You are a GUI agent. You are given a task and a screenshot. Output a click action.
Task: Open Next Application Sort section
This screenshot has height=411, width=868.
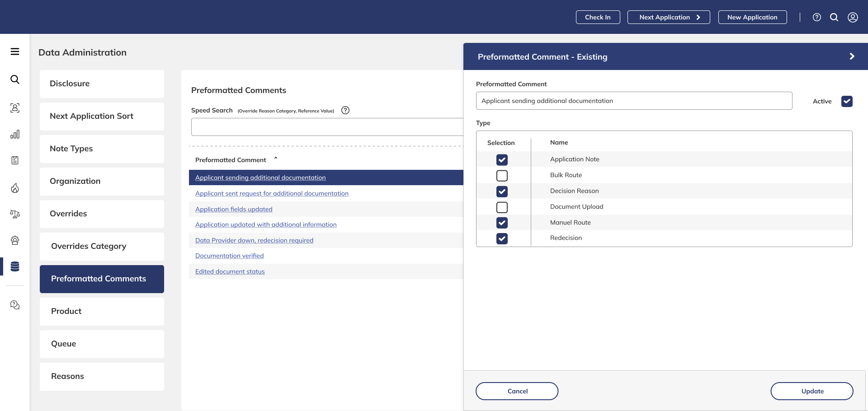(x=102, y=116)
